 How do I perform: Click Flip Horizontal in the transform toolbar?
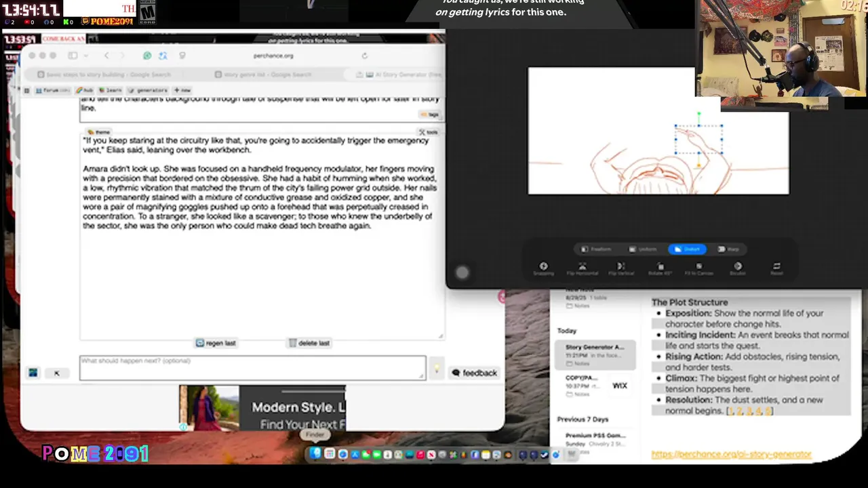(x=582, y=268)
